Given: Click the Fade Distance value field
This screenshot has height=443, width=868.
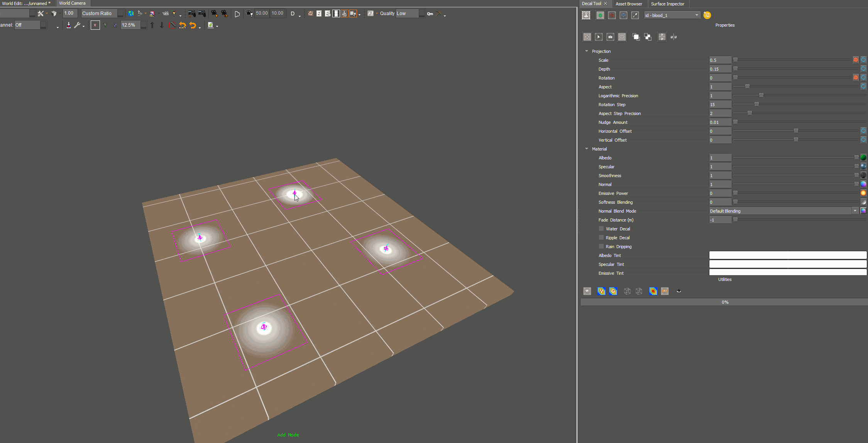Looking at the screenshot, I should tap(720, 220).
